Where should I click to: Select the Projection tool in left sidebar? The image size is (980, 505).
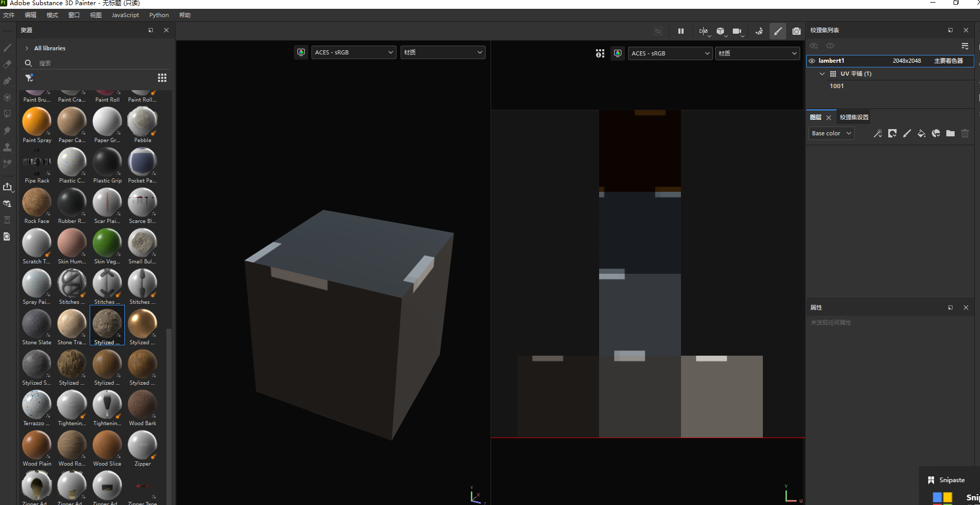point(7,81)
